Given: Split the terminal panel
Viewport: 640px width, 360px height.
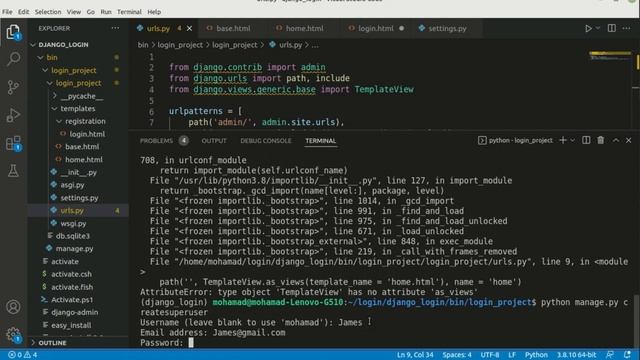Looking at the screenshot, I should point(586,140).
